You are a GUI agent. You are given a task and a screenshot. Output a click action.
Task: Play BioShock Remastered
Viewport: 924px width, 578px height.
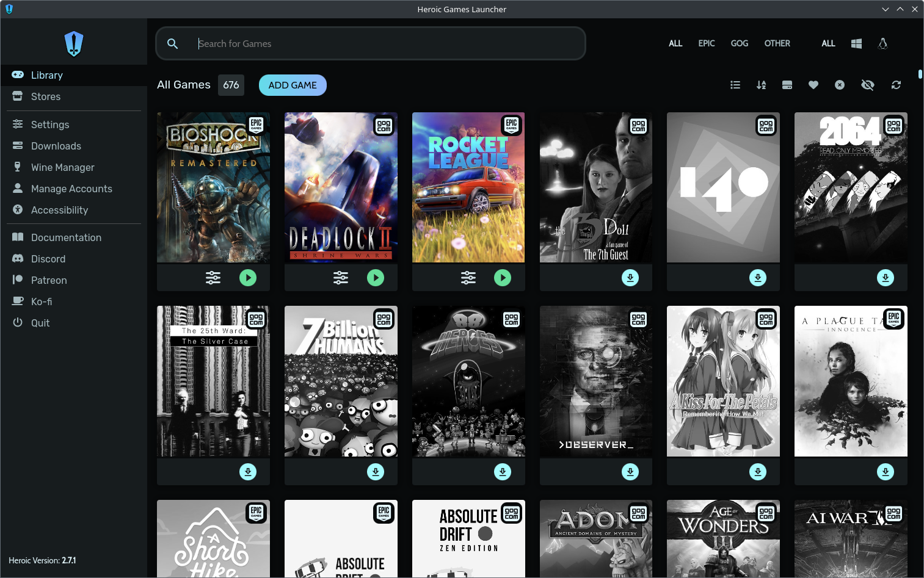(x=248, y=278)
